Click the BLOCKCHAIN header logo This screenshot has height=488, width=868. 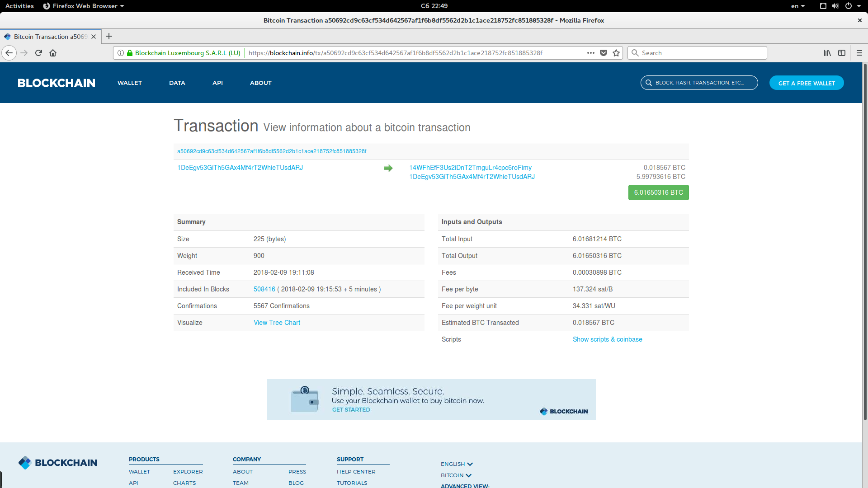tap(57, 83)
